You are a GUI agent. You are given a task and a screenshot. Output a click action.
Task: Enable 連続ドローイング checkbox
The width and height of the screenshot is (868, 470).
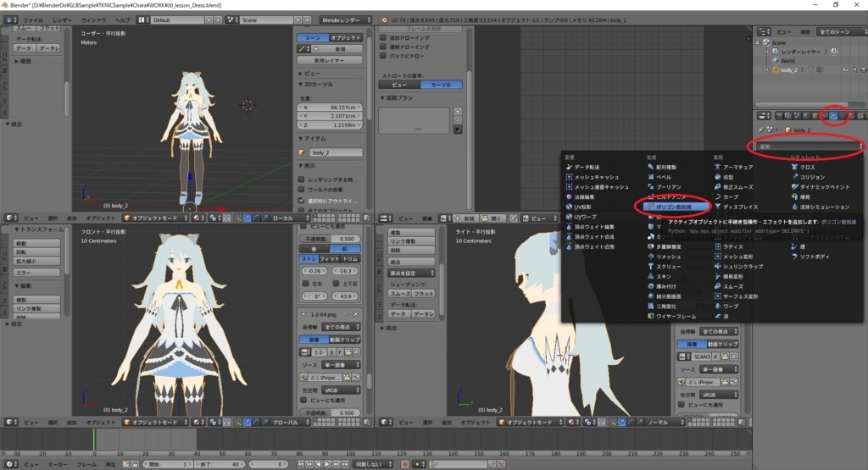[x=383, y=47]
